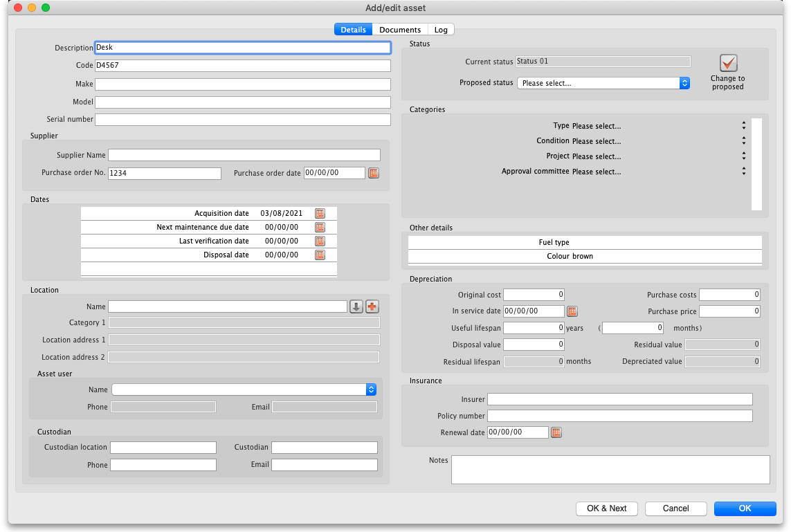Focus the Serial number field
791x532 pixels.
click(x=242, y=120)
